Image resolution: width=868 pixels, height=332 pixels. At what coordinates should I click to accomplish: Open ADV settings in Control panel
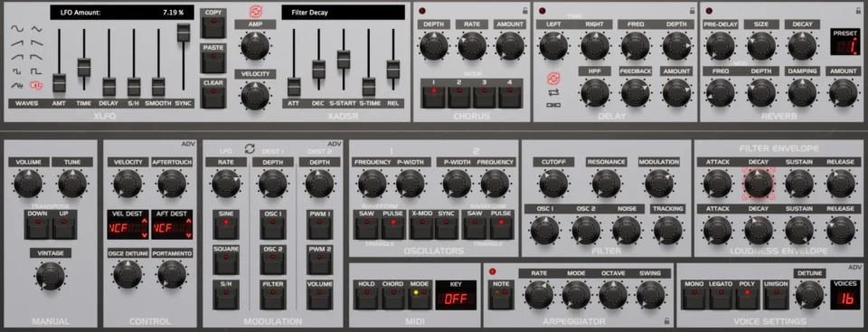[188, 144]
